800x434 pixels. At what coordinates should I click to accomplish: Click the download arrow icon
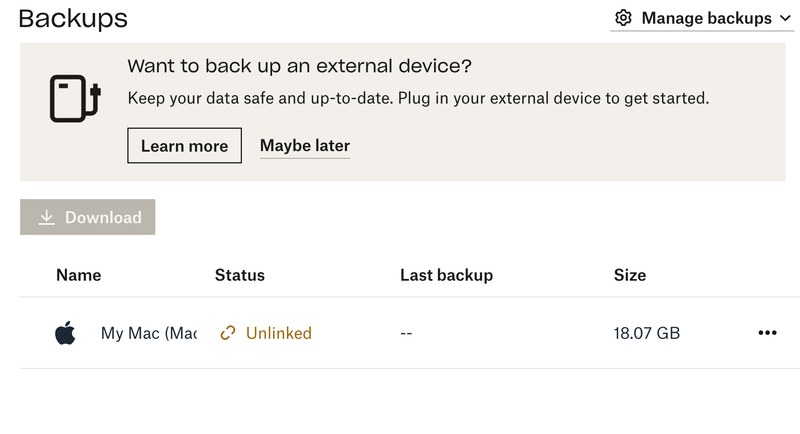[46, 217]
